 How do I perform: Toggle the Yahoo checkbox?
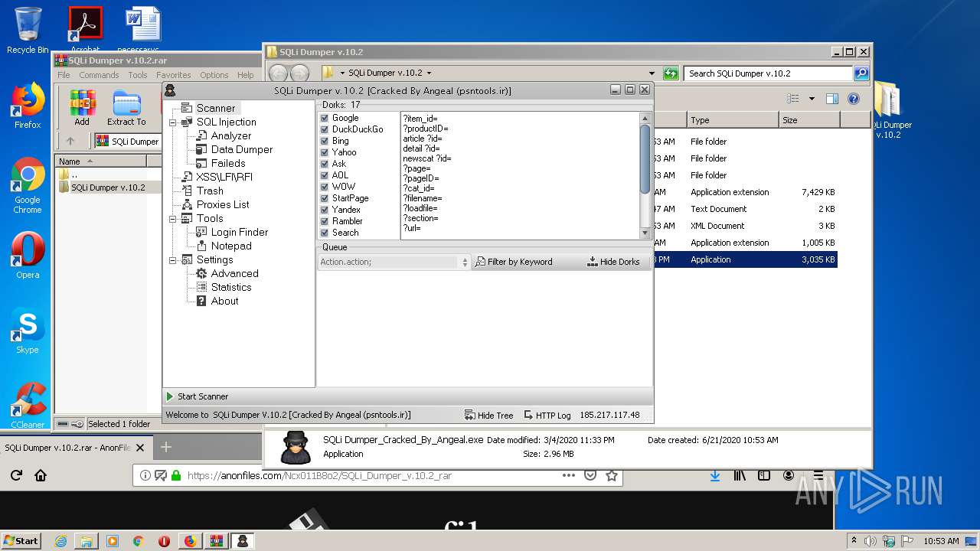coord(325,152)
